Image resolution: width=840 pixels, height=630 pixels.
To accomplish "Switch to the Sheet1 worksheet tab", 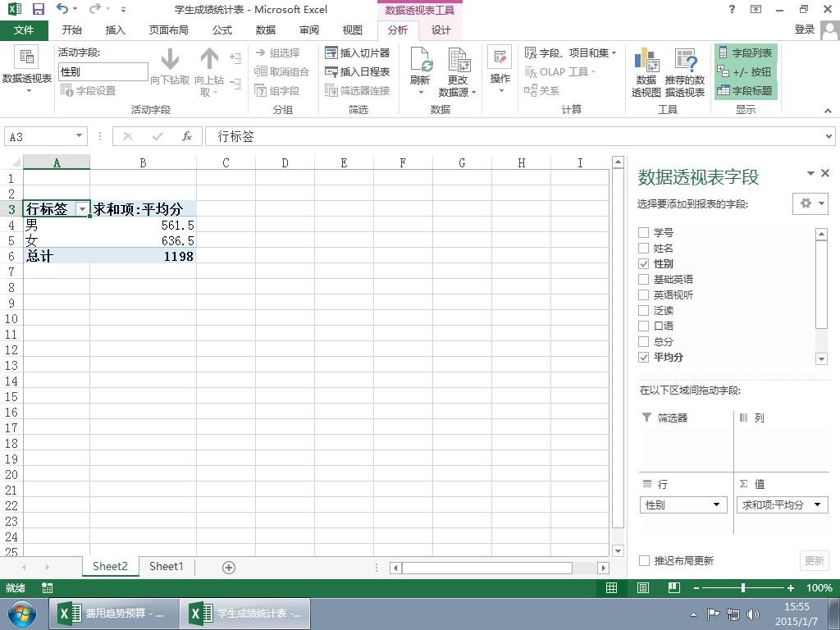I will point(166,566).
